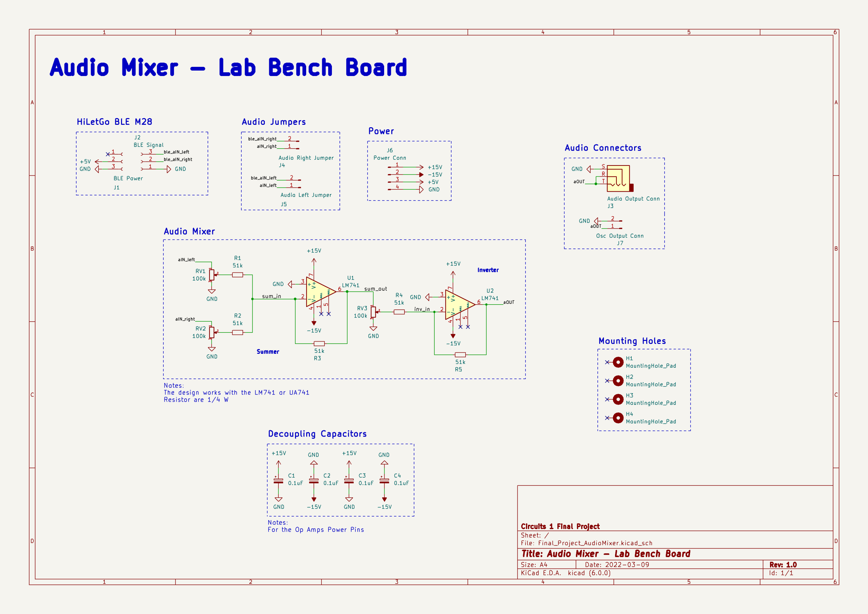Click the C3 capacitor symbol
Image resolution: width=868 pixels, height=614 pixels.
[349, 481]
